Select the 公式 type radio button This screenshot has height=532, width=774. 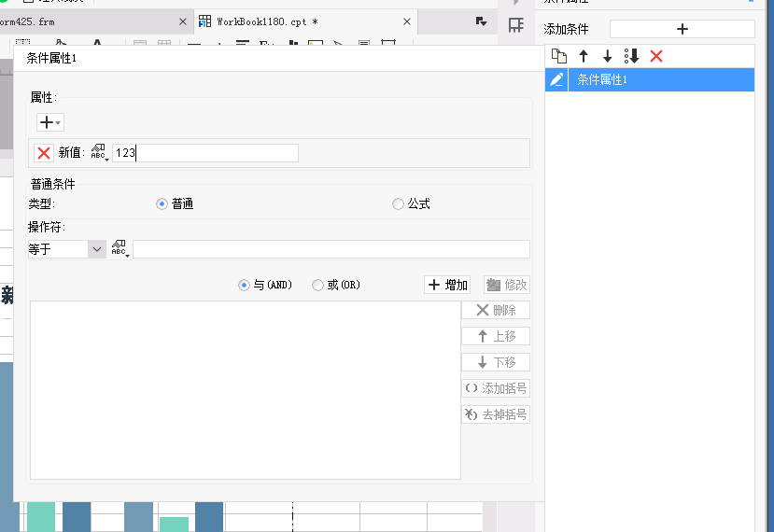399,203
